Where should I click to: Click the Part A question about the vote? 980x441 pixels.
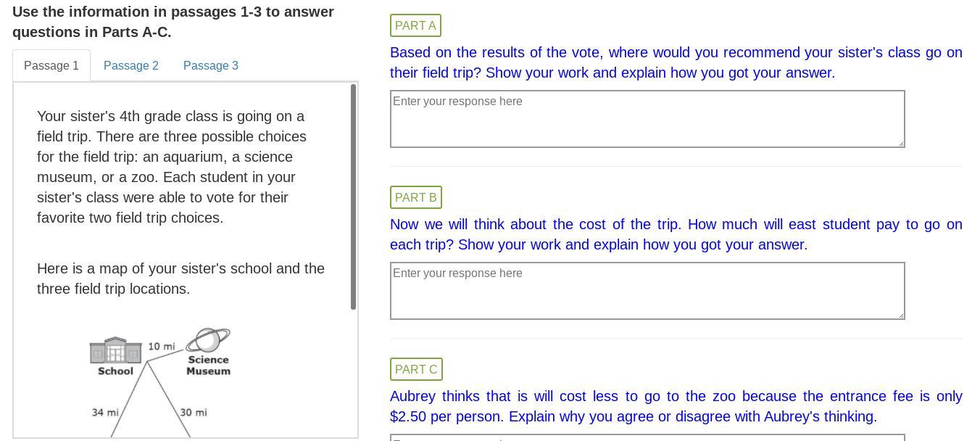point(676,63)
